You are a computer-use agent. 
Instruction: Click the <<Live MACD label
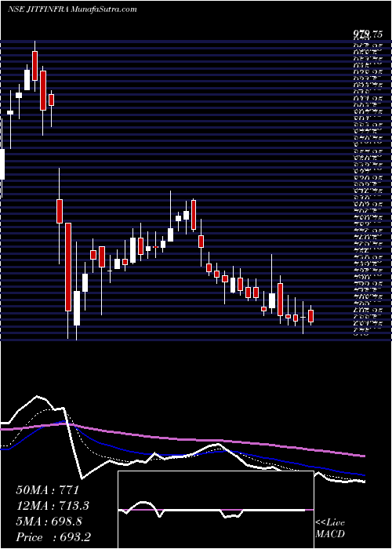[x=330, y=529]
